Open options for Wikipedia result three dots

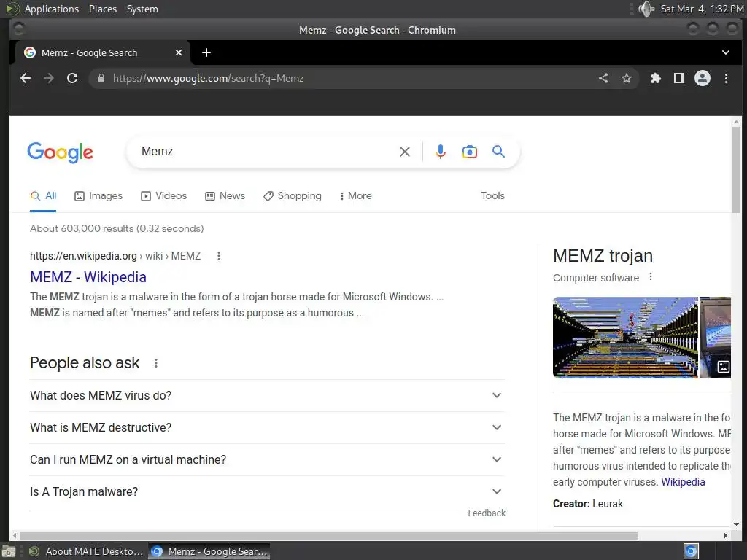[x=219, y=256]
